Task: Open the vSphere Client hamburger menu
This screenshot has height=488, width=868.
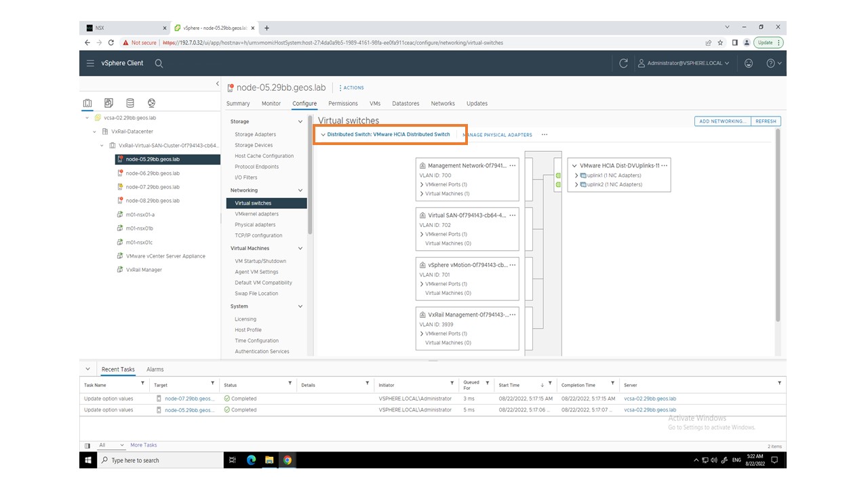Action: [90, 63]
